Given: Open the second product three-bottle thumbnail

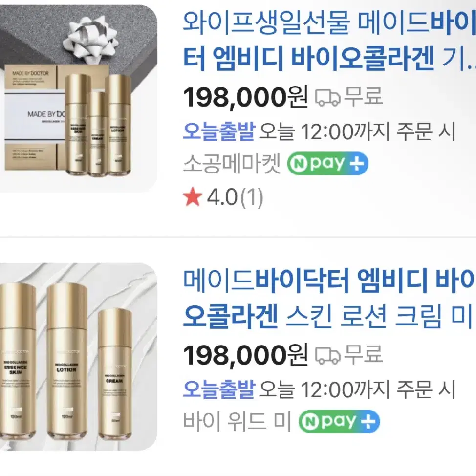Looking at the screenshot, I should click(x=78, y=357).
